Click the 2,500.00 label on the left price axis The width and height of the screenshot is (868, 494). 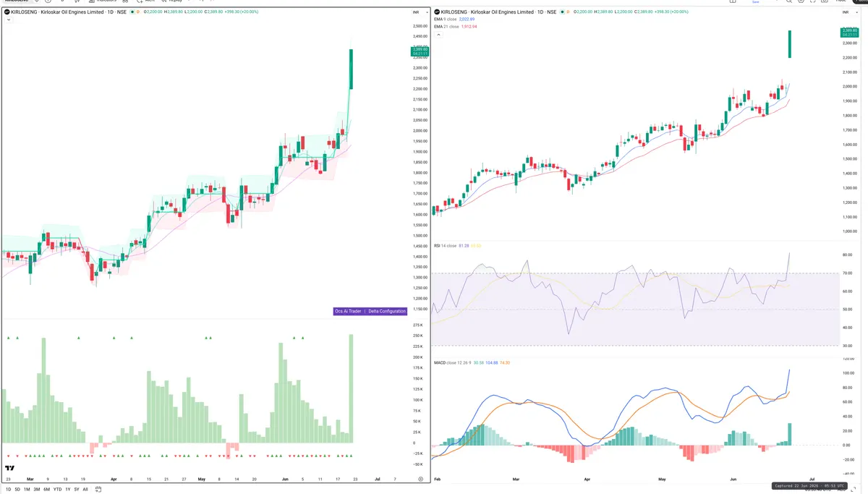(420, 26)
